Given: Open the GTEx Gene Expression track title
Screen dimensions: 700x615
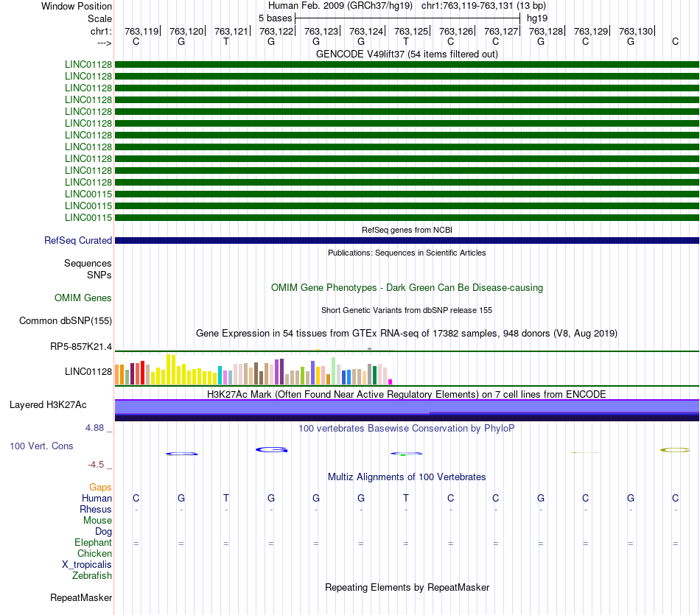Looking at the screenshot, I should [407, 334].
